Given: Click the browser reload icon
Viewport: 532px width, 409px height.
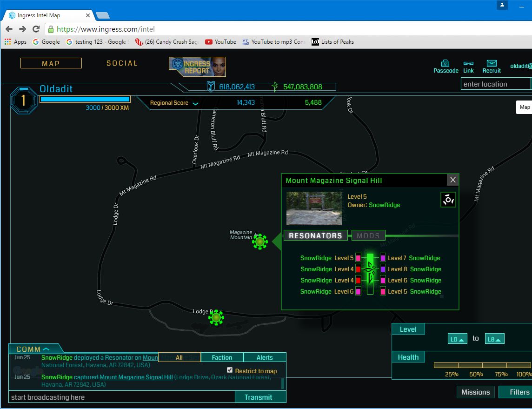Looking at the screenshot, I should click(x=36, y=29).
